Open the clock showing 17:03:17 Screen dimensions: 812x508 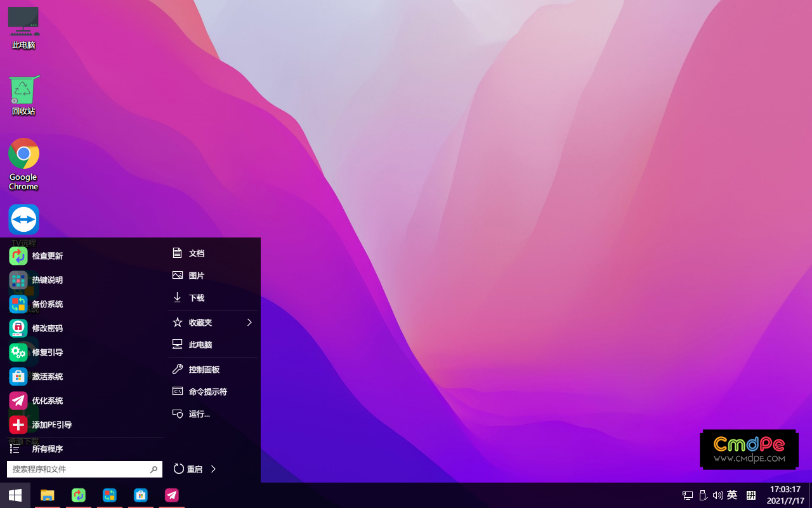(x=785, y=495)
